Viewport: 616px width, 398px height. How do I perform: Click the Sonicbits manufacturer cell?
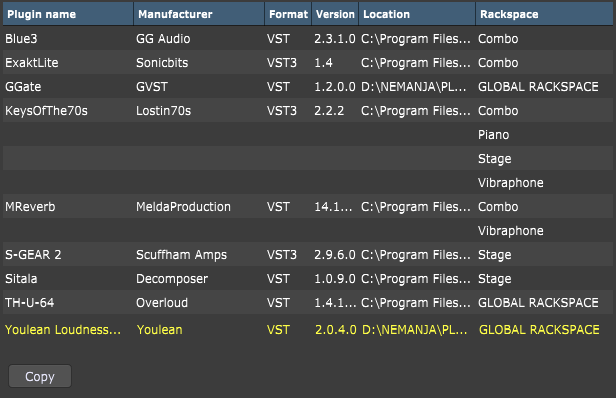[x=162, y=63]
